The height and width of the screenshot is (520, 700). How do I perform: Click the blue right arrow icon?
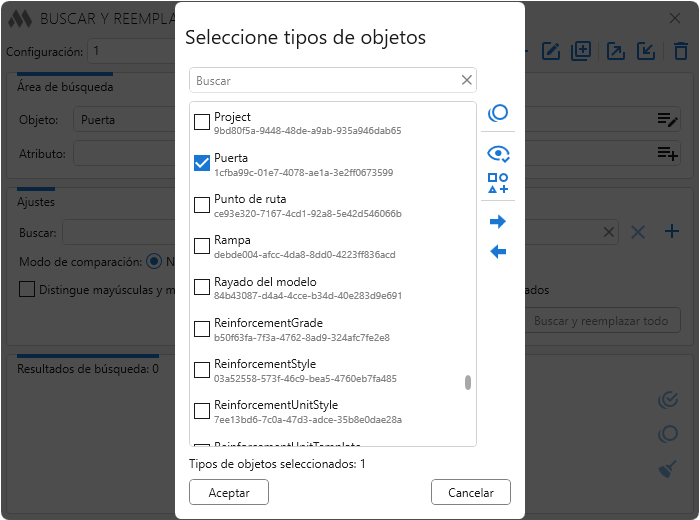pyautogui.click(x=498, y=222)
